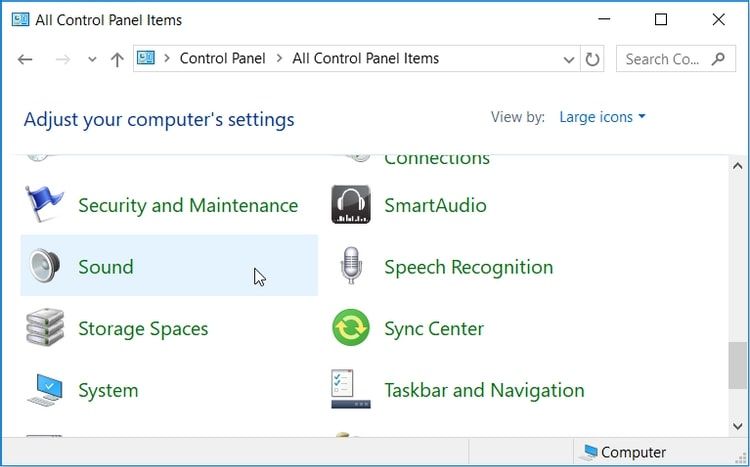Click the Speech Recognition microphone icon

tap(350, 267)
